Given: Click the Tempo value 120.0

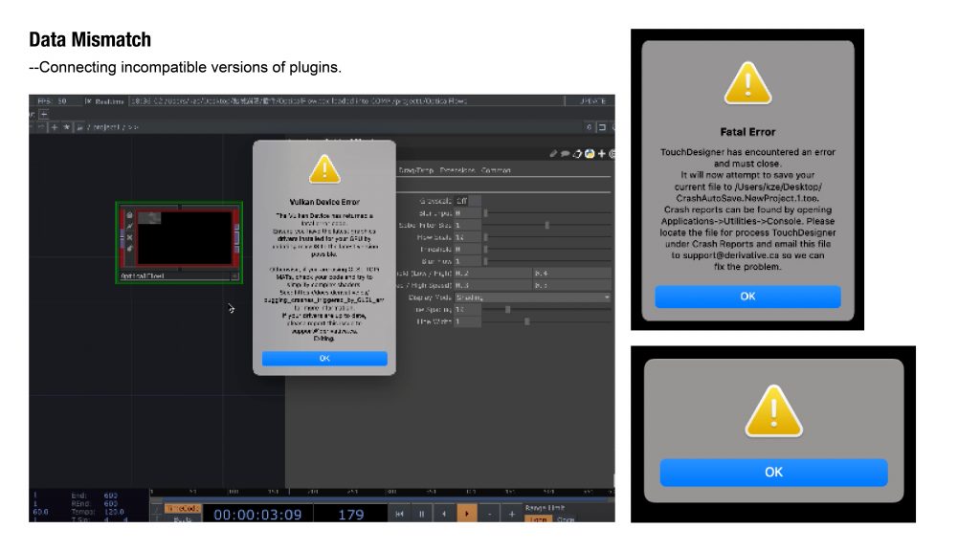Looking at the screenshot, I should click(114, 512).
